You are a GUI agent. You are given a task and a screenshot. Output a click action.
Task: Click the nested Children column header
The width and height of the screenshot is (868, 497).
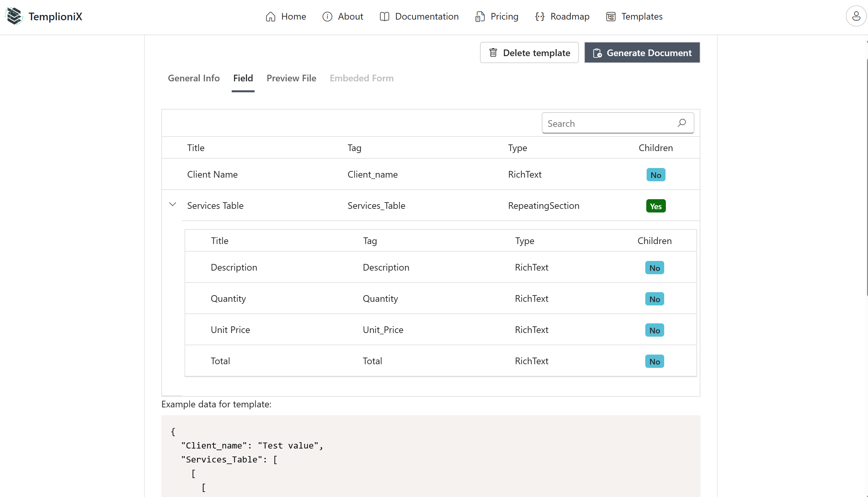pos(655,241)
